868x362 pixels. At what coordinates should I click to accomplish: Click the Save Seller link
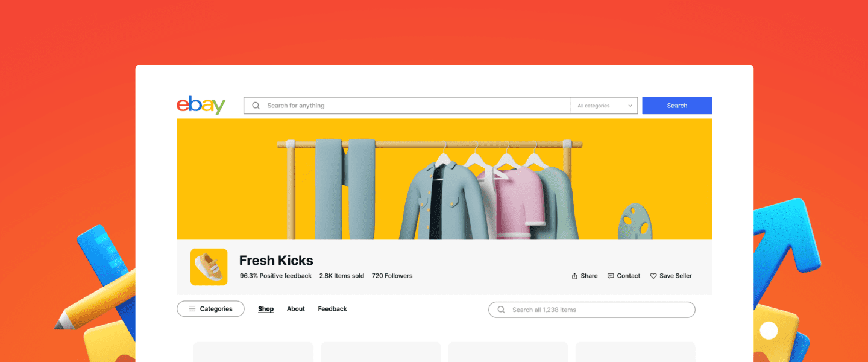pos(671,276)
